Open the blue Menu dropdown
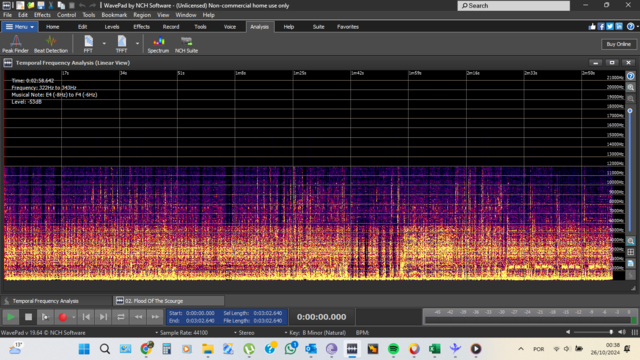 20,27
